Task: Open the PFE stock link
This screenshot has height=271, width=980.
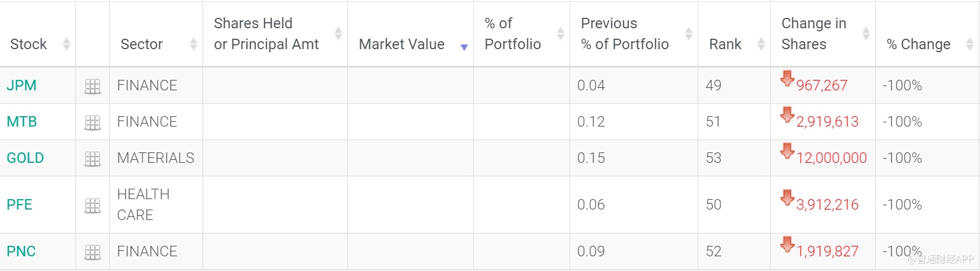Action: point(20,205)
